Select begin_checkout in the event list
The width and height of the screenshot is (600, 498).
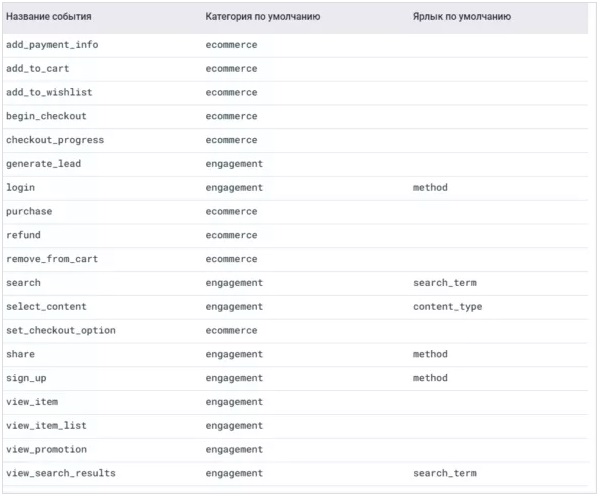click(x=46, y=116)
